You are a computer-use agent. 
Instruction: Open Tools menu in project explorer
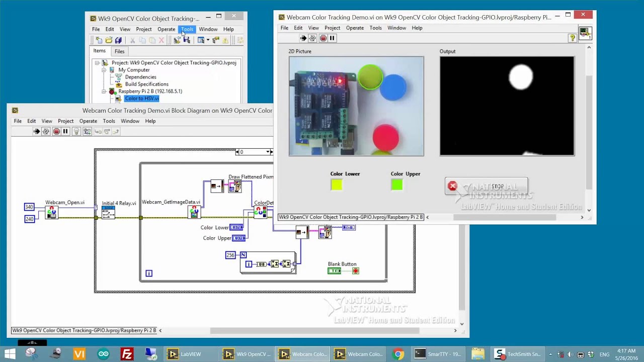(x=187, y=29)
